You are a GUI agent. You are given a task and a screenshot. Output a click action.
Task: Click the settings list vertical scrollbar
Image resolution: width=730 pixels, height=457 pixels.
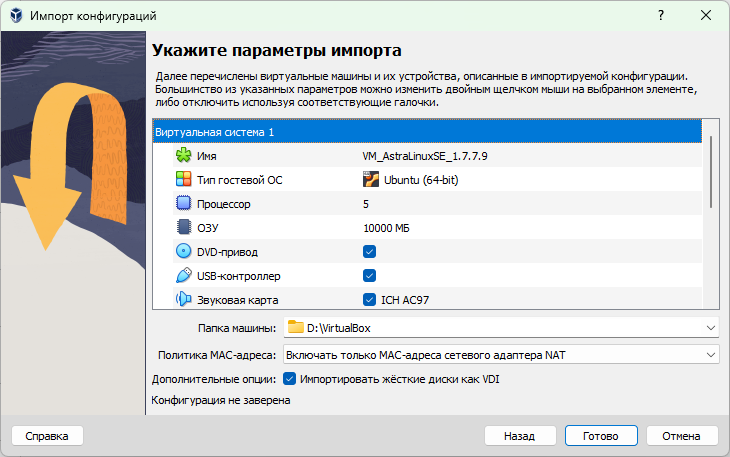711,172
